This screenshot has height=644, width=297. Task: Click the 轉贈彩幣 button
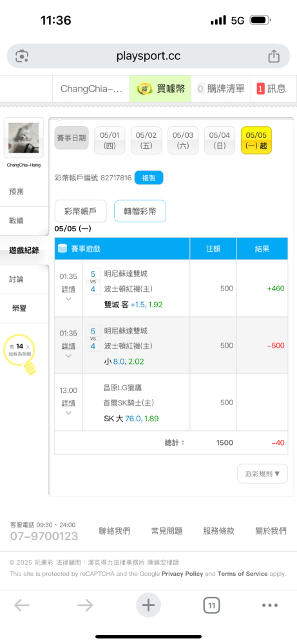140,211
